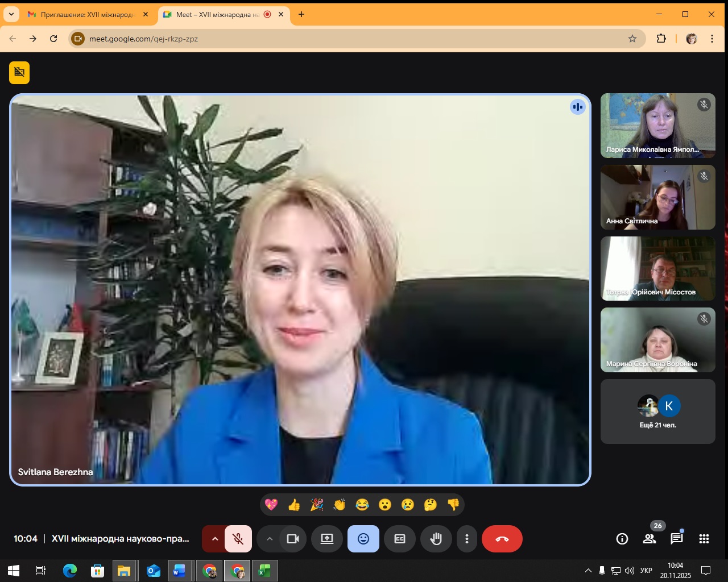
Task: Show the participants list
Action: click(650, 539)
